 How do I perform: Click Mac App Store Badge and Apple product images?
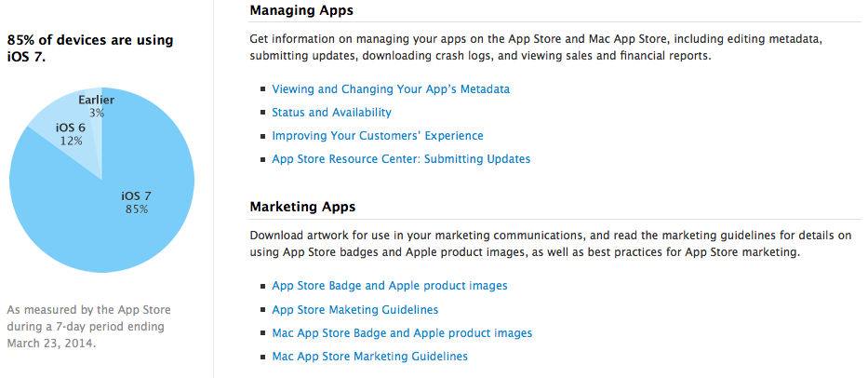402,332
